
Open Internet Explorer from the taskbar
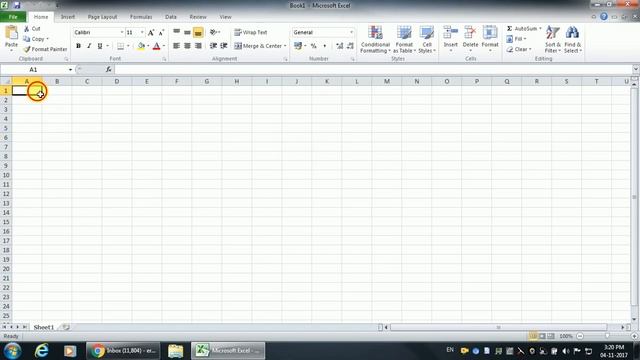(42, 351)
